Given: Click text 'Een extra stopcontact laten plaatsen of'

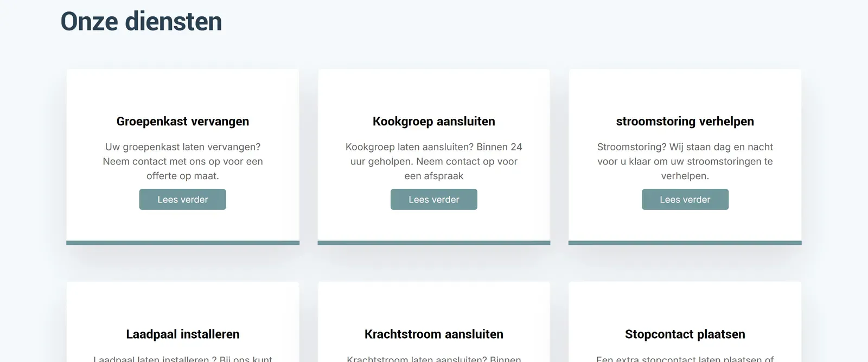Looking at the screenshot, I should tap(685, 359).
